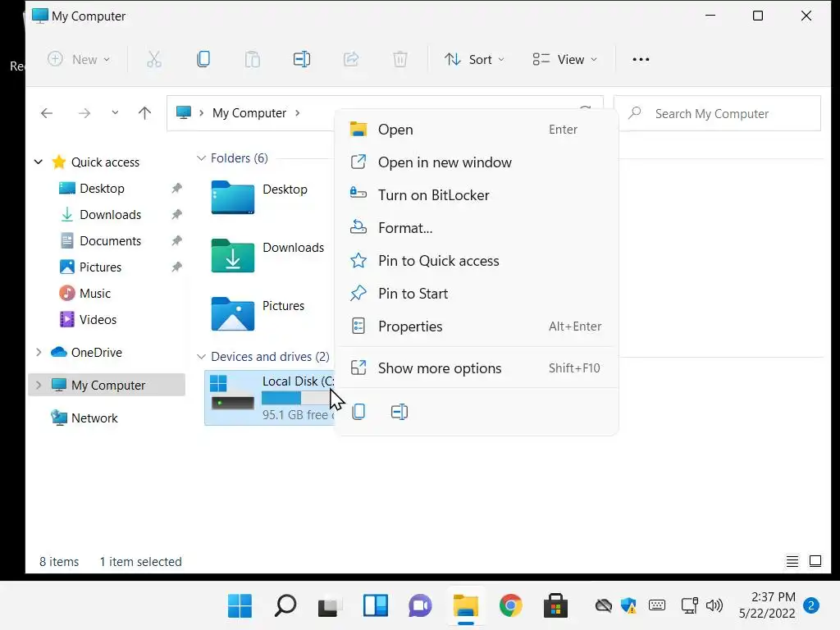Go forward with the right arrow
The height and width of the screenshot is (630, 840).
click(84, 113)
